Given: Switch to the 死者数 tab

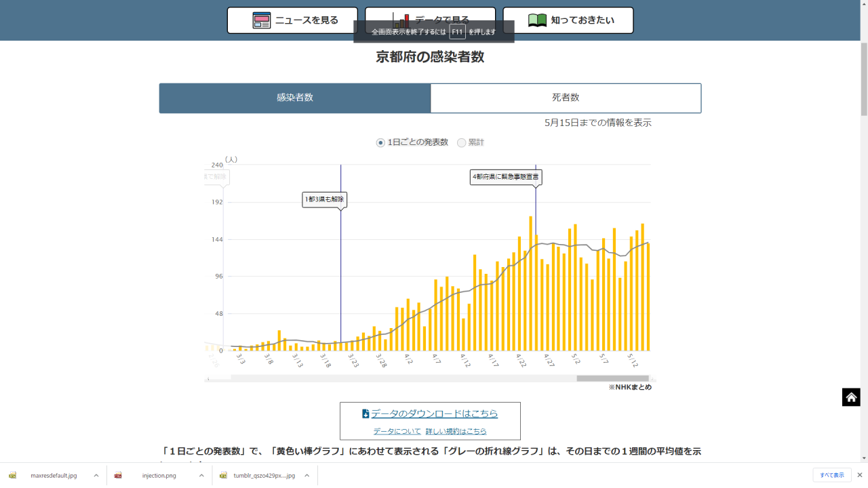Looking at the screenshot, I should 566,98.
